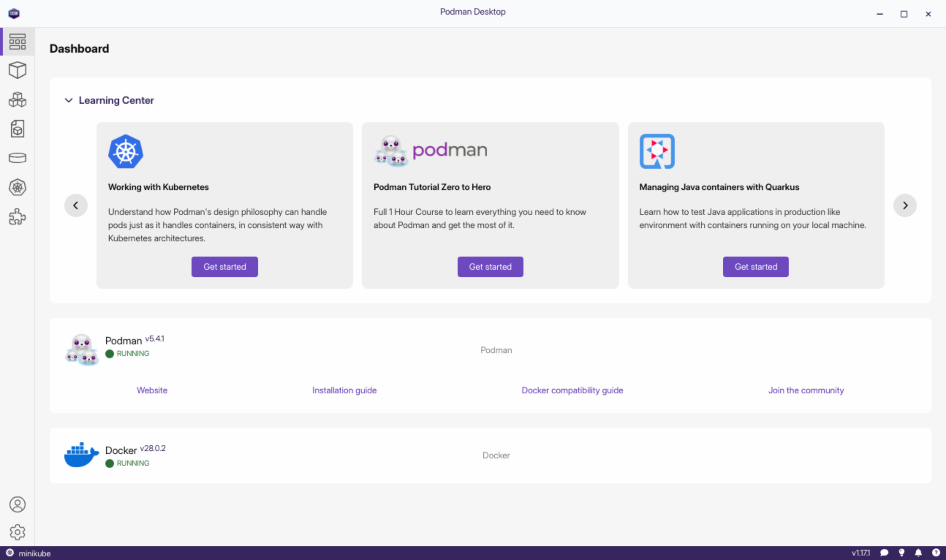
Task: Open the Pods sidebar icon
Action: [17, 100]
